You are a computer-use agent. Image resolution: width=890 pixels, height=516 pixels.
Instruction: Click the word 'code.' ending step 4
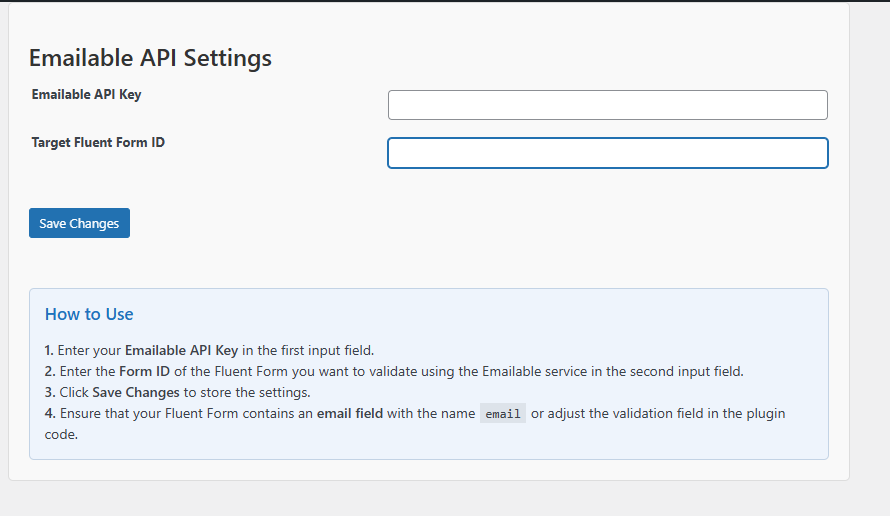click(x=61, y=434)
